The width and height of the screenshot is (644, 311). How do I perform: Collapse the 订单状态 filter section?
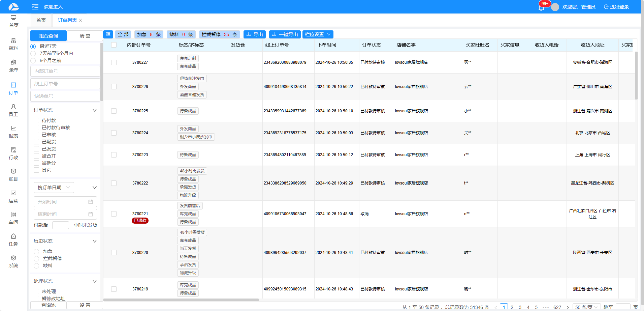click(x=95, y=110)
